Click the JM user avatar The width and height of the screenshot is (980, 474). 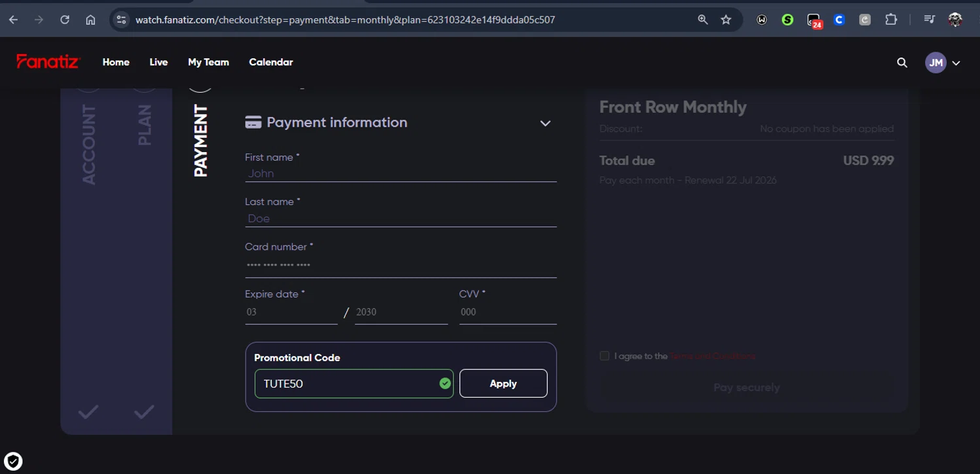936,63
